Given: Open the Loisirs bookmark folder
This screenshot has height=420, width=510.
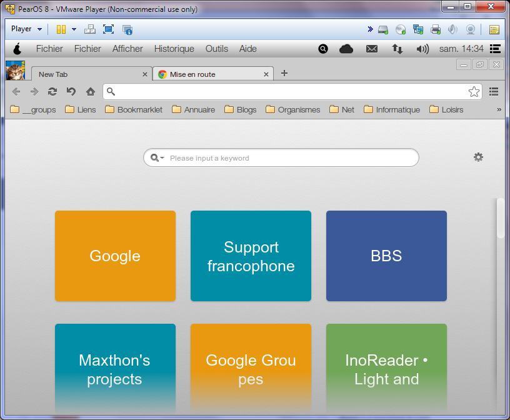Looking at the screenshot, I should click(x=446, y=109).
